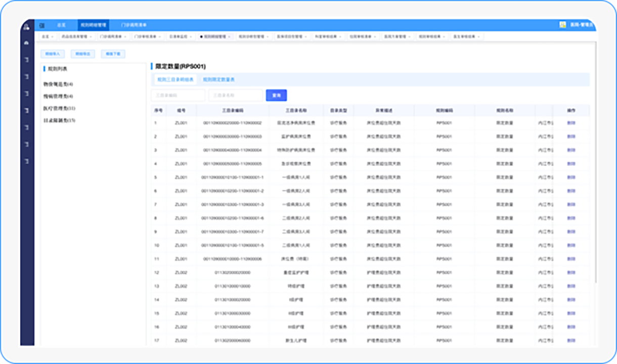The height and width of the screenshot is (364, 617).
Task: Click the 明细导入 import button
Action: 53,54
